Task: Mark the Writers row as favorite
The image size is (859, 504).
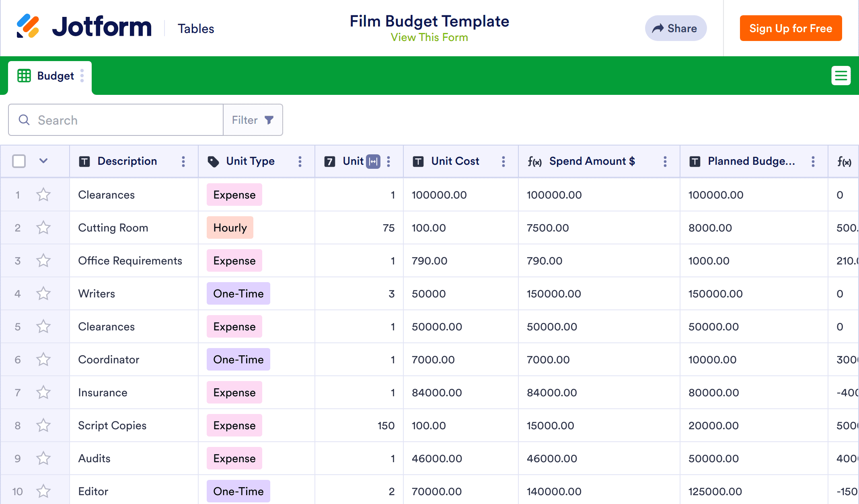Action: (x=43, y=294)
